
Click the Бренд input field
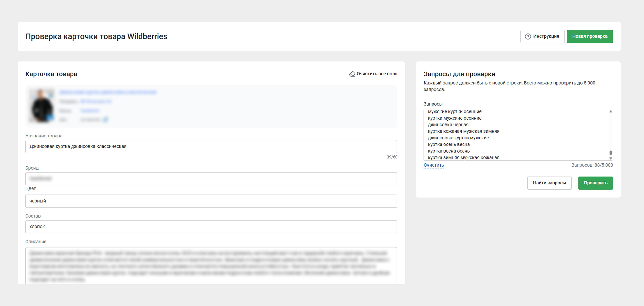(x=211, y=179)
